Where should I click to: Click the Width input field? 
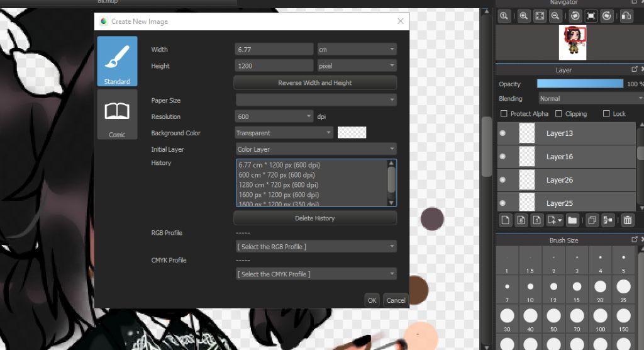coord(274,49)
